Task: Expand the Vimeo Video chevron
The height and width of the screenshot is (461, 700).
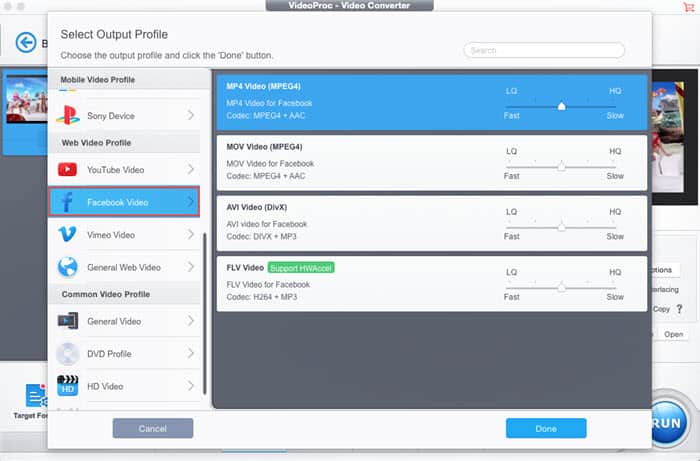Action: pyautogui.click(x=191, y=234)
